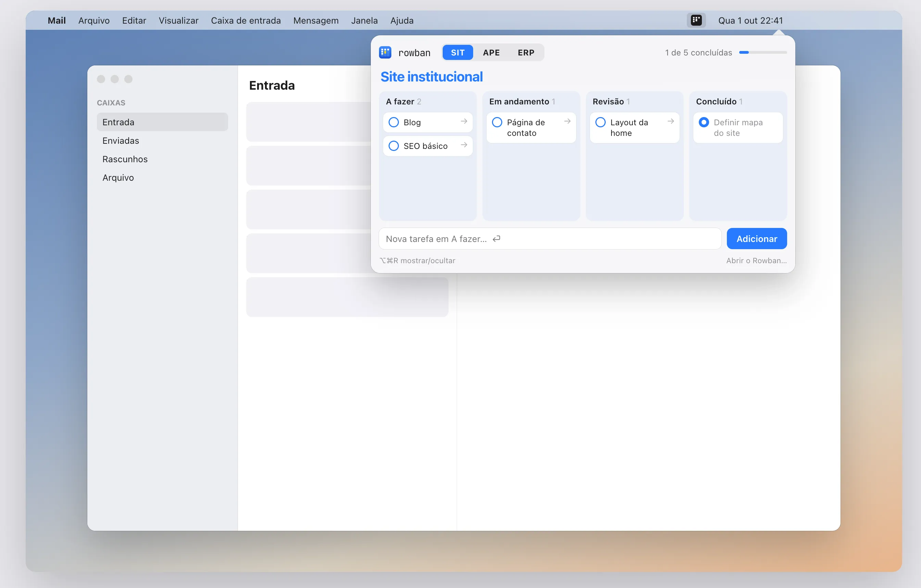
Task: Click the Rowban app logo in popover
Action: [x=385, y=52]
